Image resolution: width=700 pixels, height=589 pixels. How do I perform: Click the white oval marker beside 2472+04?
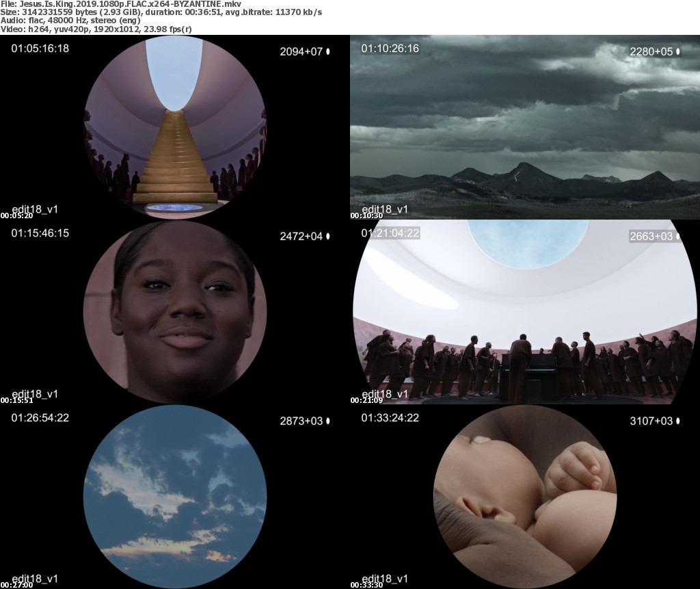[x=328, y=236]
